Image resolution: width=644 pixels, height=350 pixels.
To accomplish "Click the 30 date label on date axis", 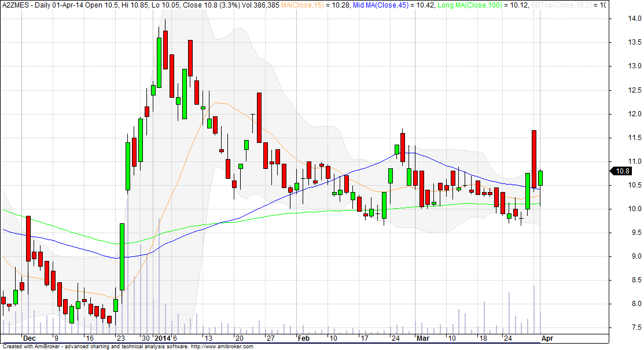I will coord(146,338).
